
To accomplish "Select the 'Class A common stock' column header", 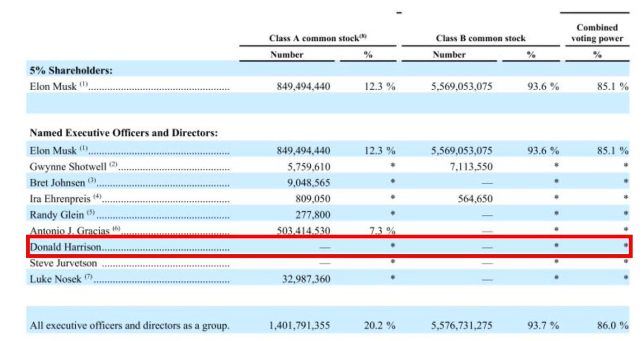I will point(317,38).
